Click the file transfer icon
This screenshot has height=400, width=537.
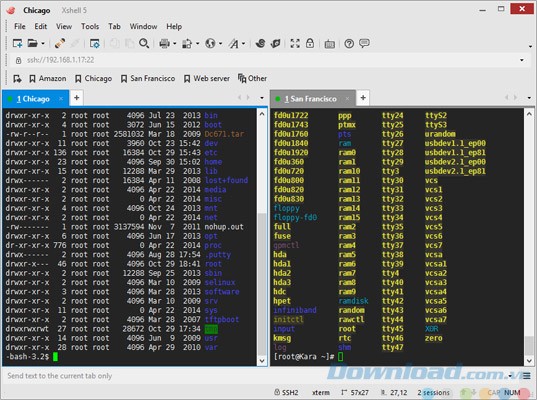pos(187,43)
